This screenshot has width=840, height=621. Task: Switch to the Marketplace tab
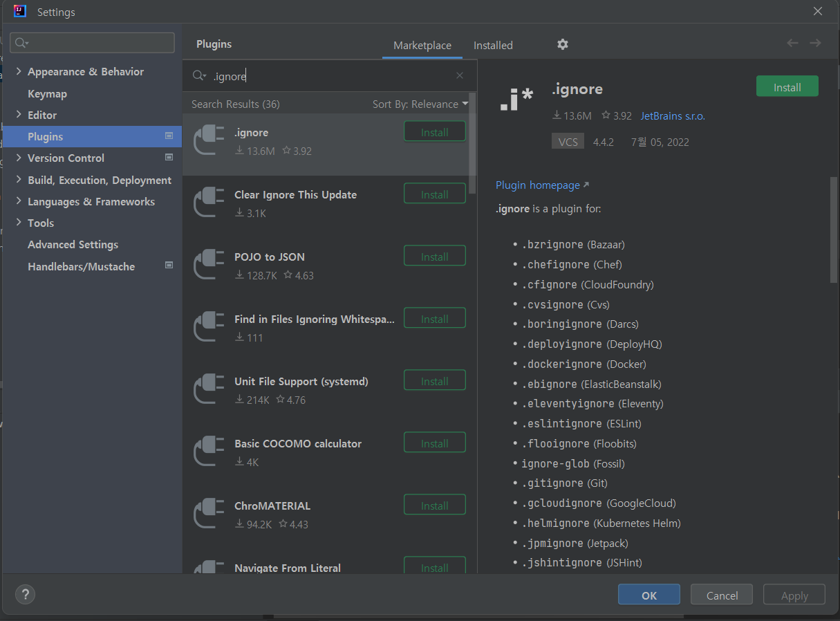(422, 45)
